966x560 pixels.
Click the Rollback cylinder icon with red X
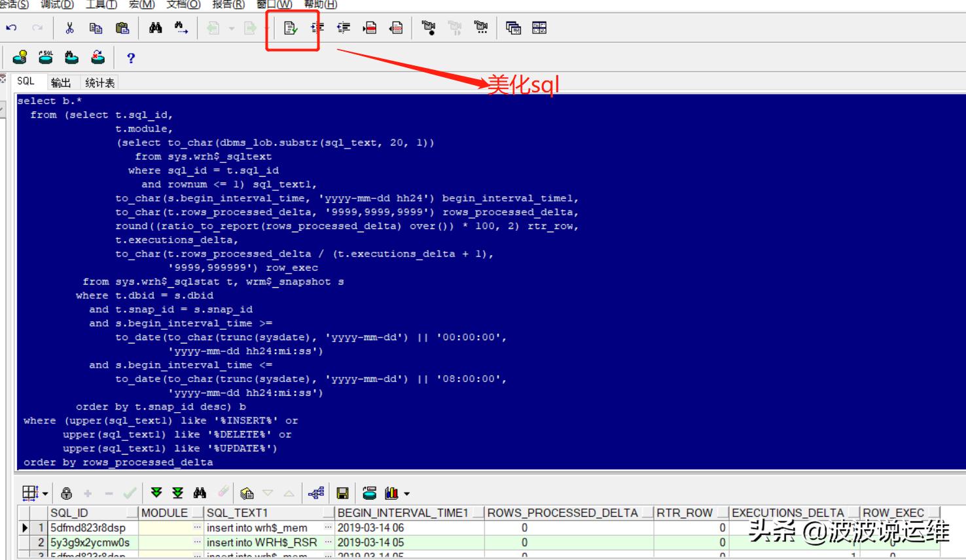tap(98, 58)
